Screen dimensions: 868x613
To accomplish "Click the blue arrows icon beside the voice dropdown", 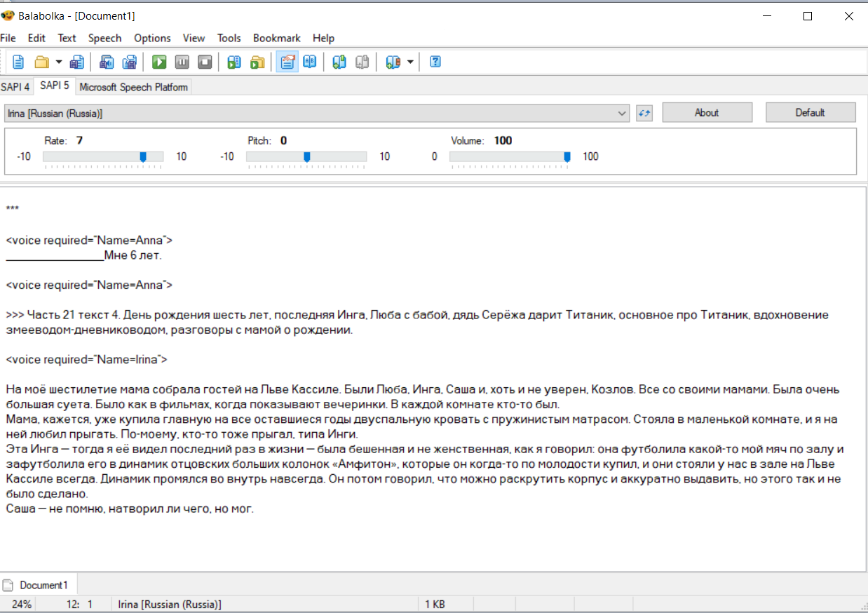I will 644,113.
